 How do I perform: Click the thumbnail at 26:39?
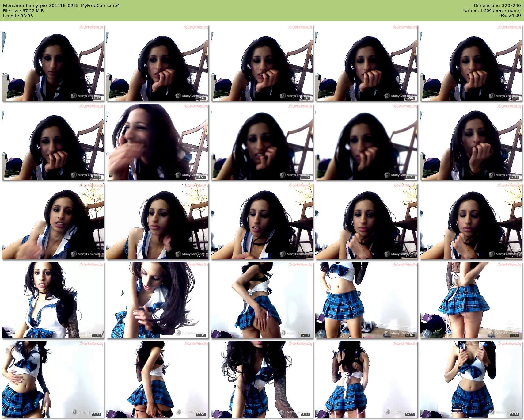click(52, 379)
